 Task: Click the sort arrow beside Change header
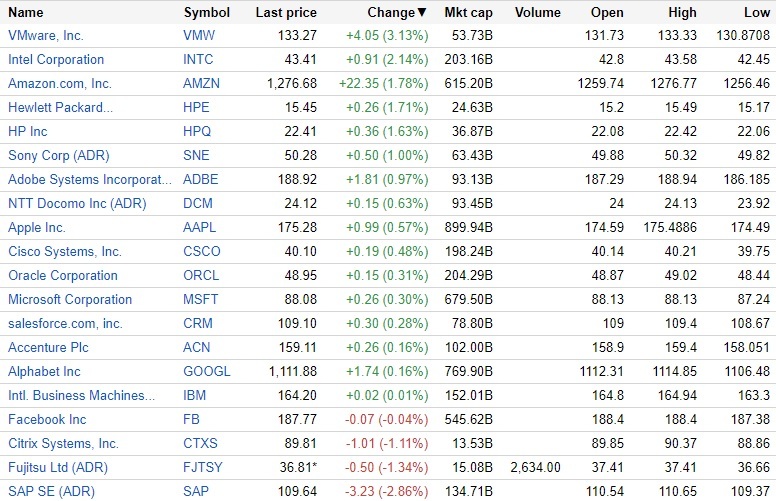point(422,13)
